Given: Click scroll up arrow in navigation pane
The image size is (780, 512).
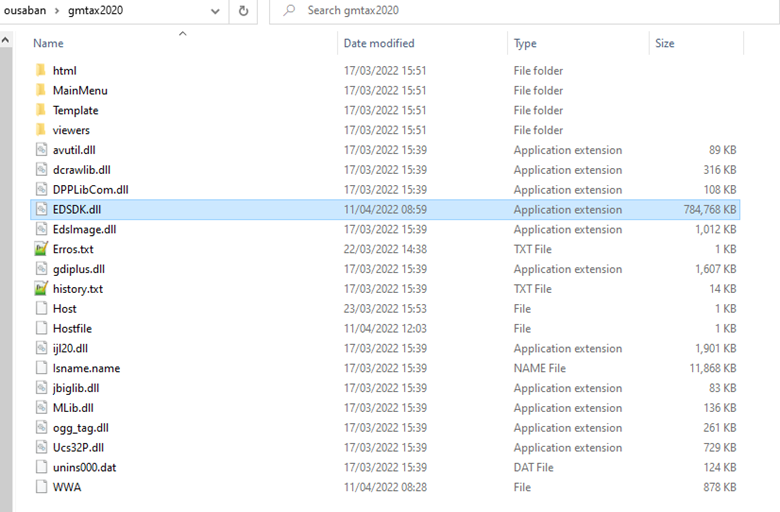Looking at the screenshot, I should point(5,40).
